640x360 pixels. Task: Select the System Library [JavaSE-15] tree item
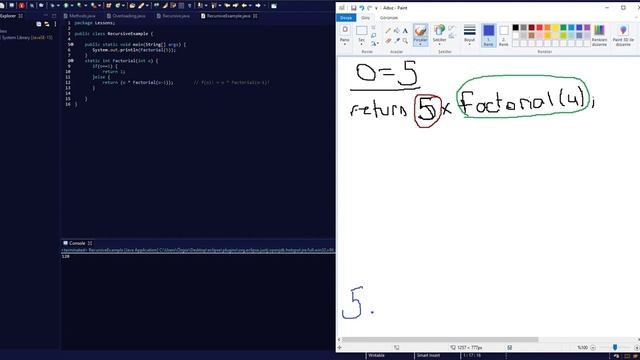pyautogui.click(x=27, y=38)
